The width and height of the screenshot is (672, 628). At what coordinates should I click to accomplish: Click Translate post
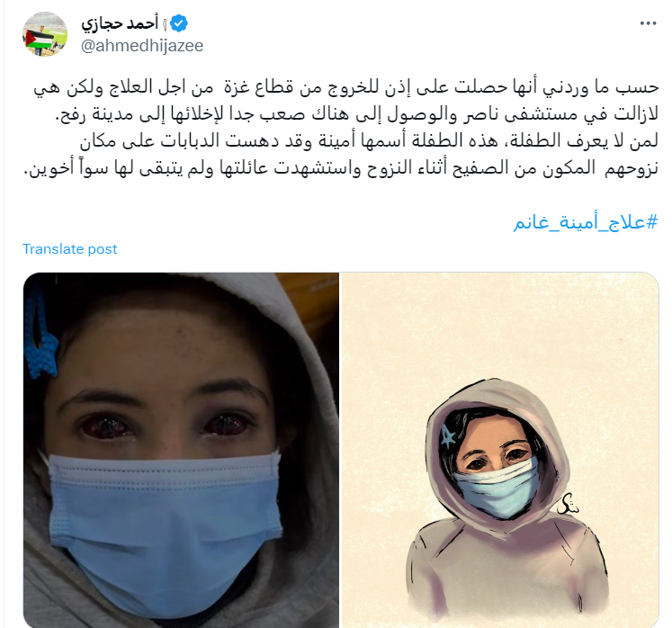click(70, 249)
